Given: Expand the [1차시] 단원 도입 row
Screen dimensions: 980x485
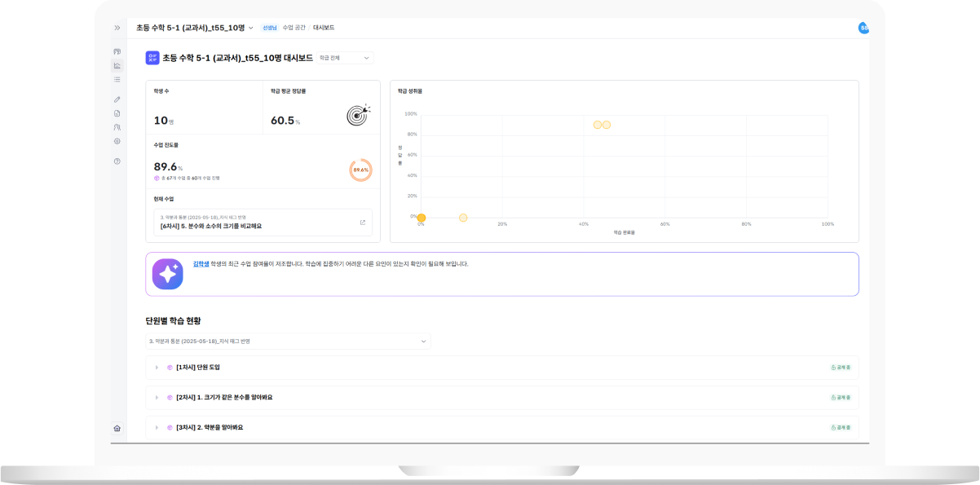Looking at the screenshot, I should [157, 368].
